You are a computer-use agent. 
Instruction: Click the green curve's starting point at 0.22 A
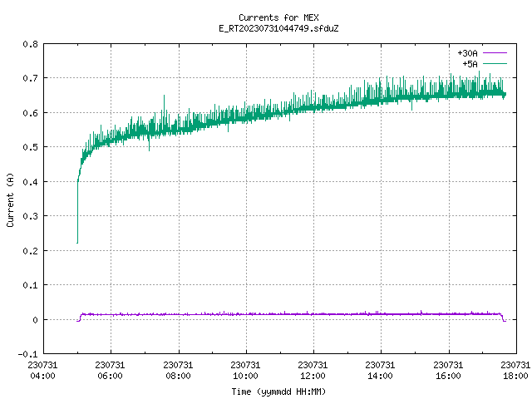tap(77, 242)
